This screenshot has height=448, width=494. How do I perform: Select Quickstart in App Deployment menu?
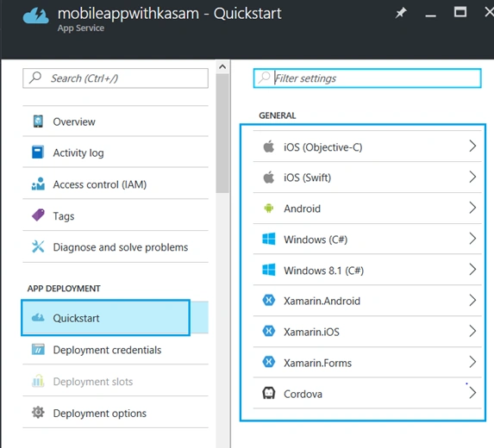105,318
